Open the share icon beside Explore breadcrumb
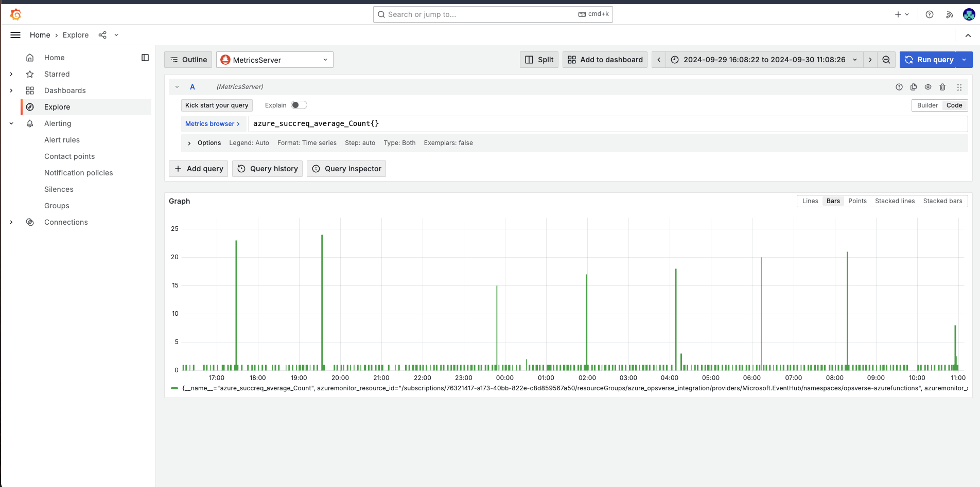This screenshot has height=487, width=980. pyautogui.click(x=102, y=35)
